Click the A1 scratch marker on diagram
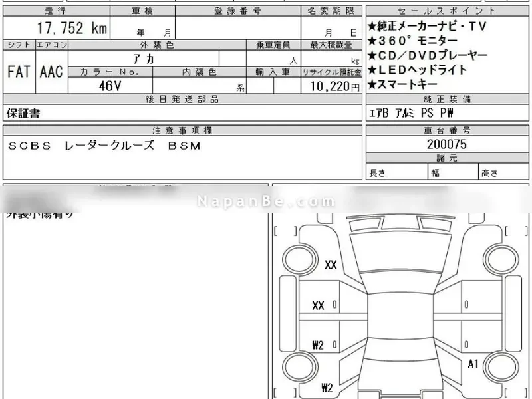532x399 pixels. tap(473, 364)
